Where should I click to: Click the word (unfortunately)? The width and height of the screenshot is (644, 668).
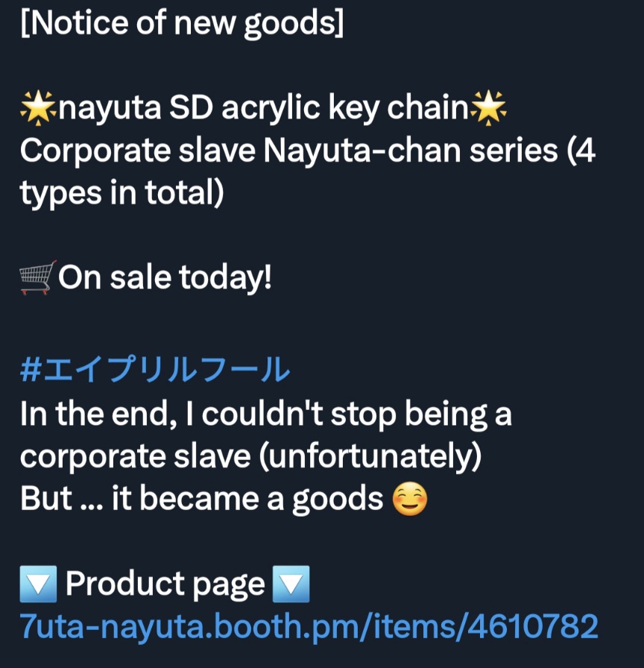click(x=370, y=456)
